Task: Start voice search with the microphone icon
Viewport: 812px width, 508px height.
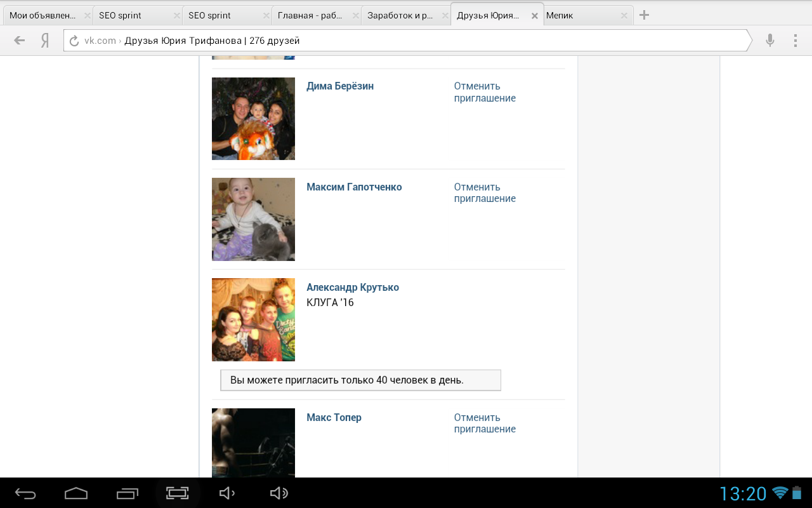Action: coord(770,41)
